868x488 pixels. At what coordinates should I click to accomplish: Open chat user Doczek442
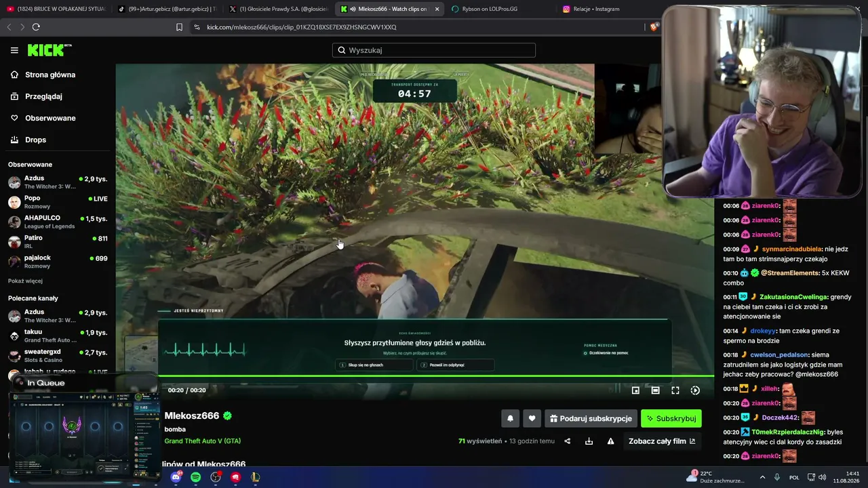tap(780, 418)
